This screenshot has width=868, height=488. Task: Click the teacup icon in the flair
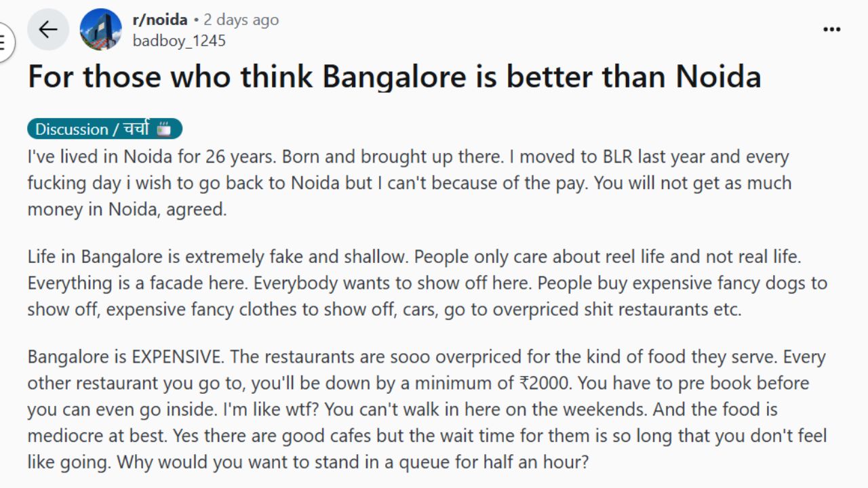click(x=163, y=129)
